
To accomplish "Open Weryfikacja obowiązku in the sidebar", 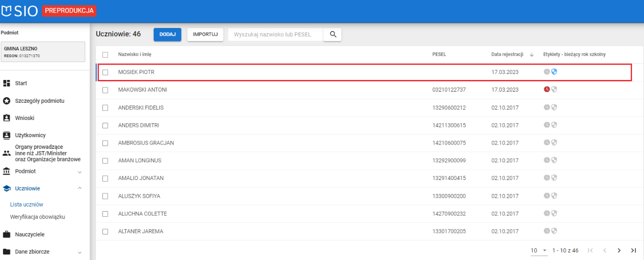I will coord(37,217).
